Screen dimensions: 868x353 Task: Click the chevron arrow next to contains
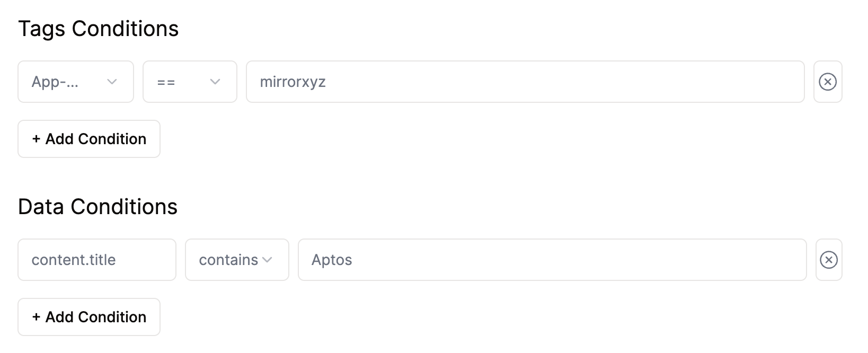click(267, 260)
